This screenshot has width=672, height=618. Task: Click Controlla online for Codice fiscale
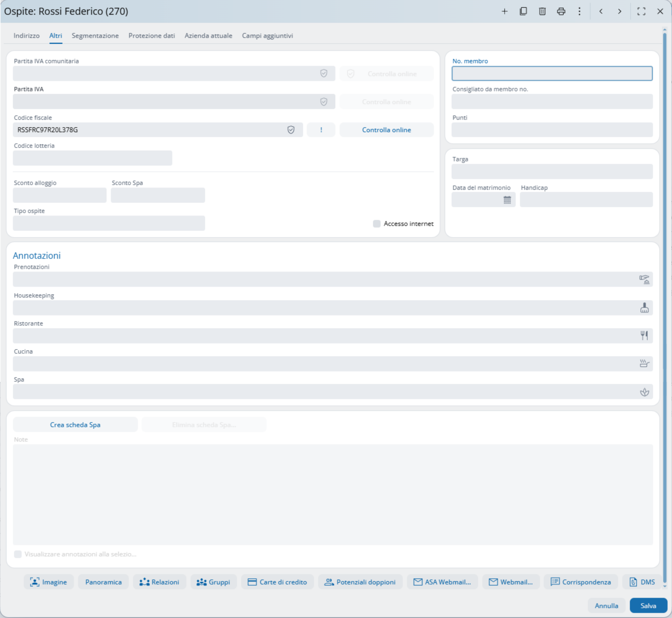click(x=386, y=130)
